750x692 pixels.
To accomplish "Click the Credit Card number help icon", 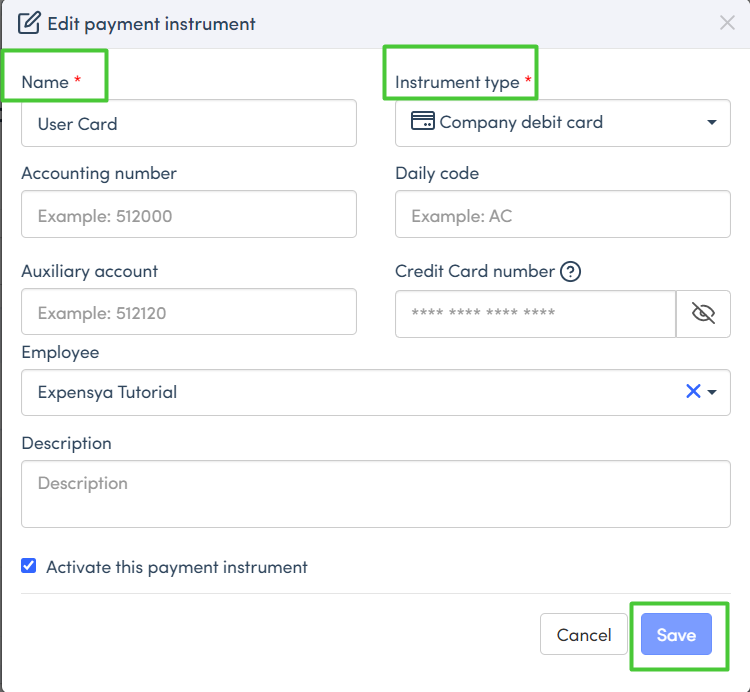I will [570, 271].
